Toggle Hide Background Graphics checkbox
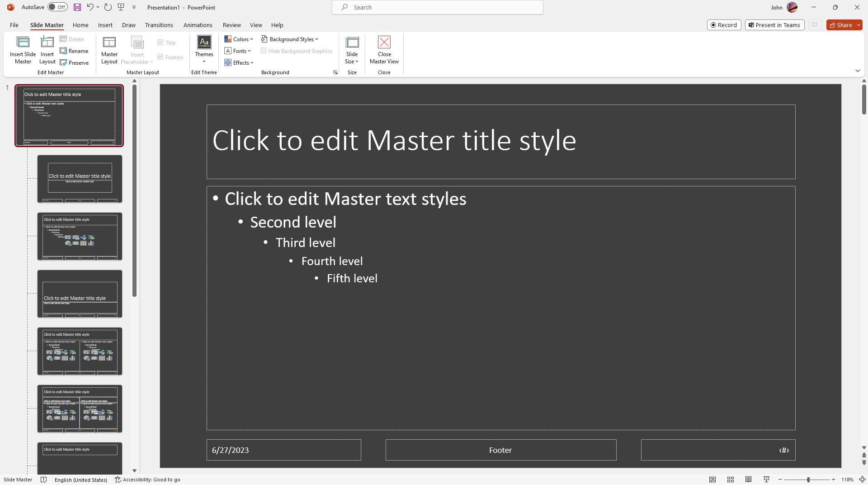The height and width of the screenshot is (485, 868). coord(263,51)
